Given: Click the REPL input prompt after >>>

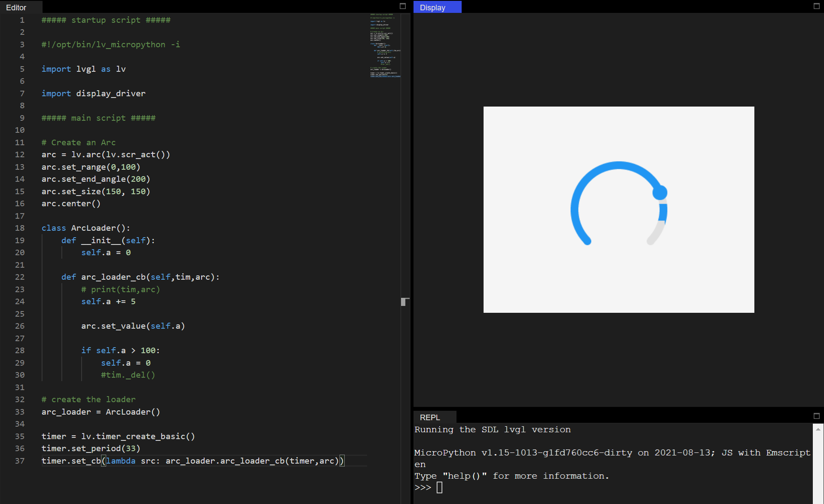Looking at the screenshot, I should [439, 487].
